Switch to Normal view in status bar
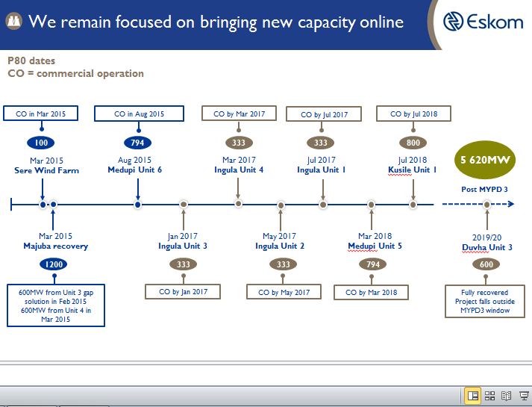 472,396
